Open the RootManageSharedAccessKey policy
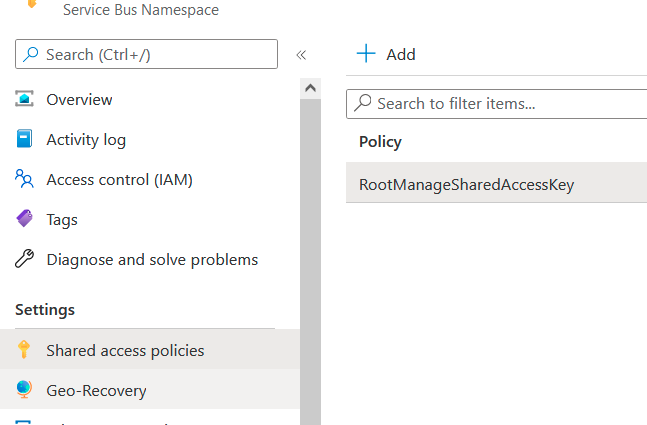Viewport: 647px width, 425px height. (467, 184)
